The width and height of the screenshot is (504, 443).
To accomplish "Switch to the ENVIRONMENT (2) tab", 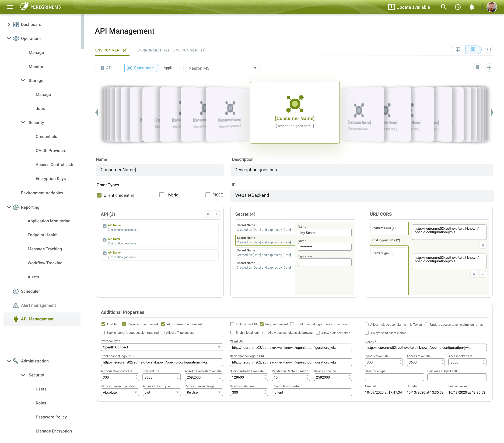I will pos(152,50).
